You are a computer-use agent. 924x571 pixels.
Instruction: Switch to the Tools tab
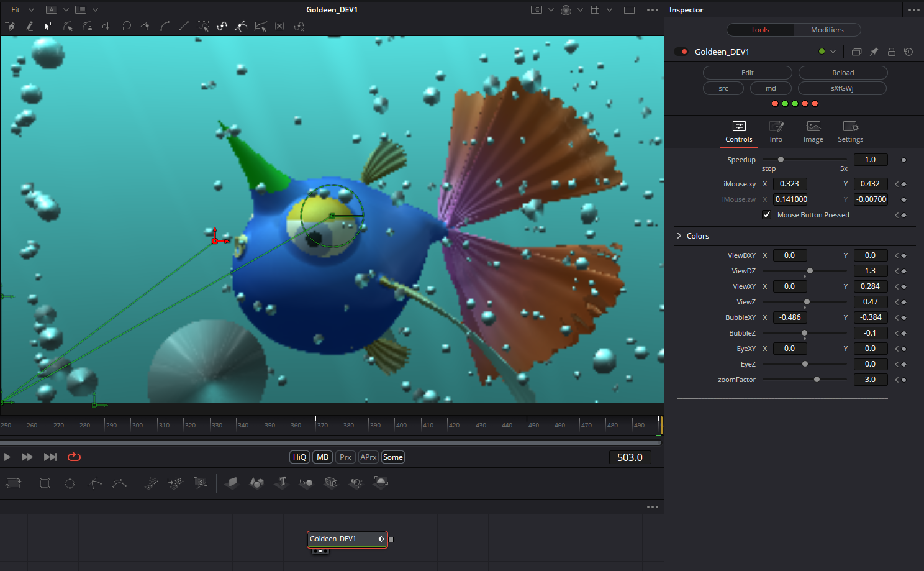760,30
